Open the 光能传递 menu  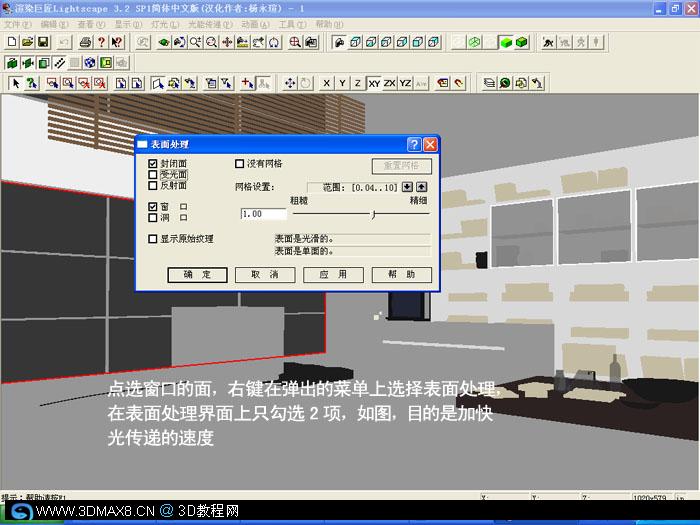pyautogui.click(x=210, y=24)
